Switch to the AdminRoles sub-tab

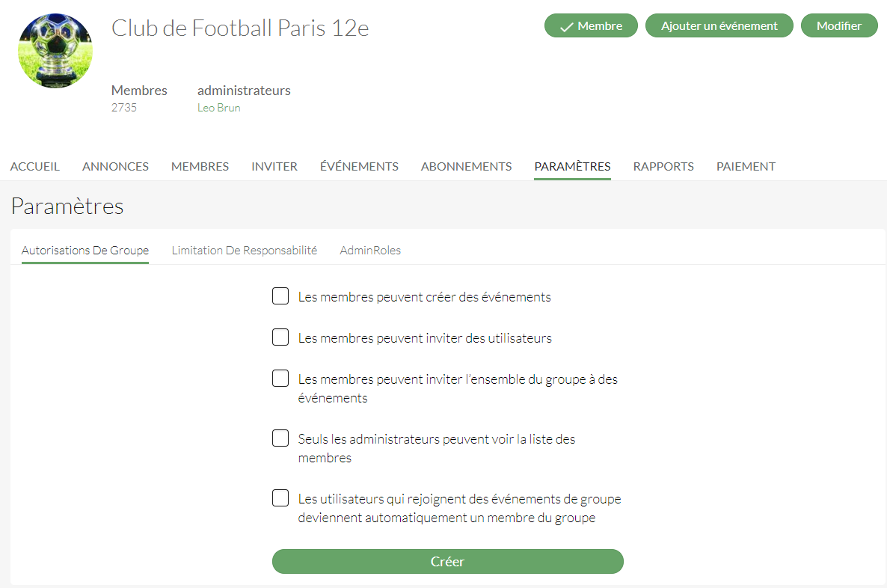click(x=370, y=250)
